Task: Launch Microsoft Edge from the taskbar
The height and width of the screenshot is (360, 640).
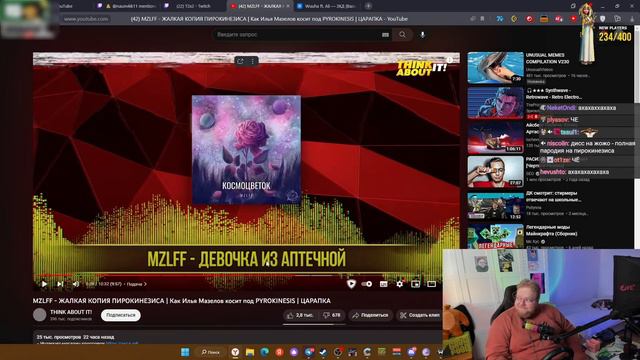Action: pos(264,352)
